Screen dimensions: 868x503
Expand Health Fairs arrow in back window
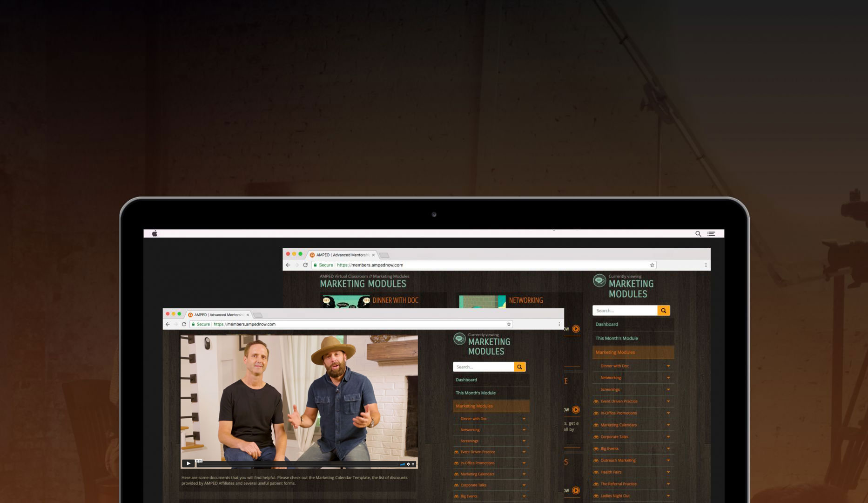[668, 472]
